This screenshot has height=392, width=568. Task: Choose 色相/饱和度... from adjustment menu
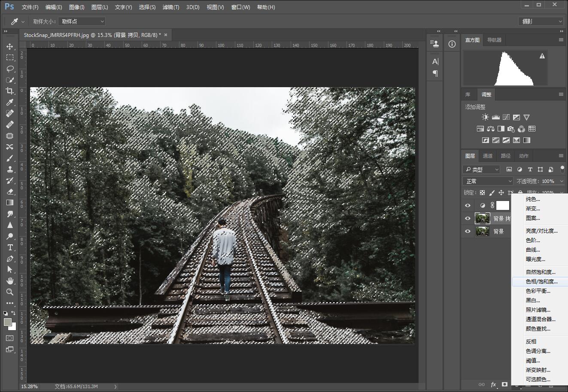(x=541, y=282)
